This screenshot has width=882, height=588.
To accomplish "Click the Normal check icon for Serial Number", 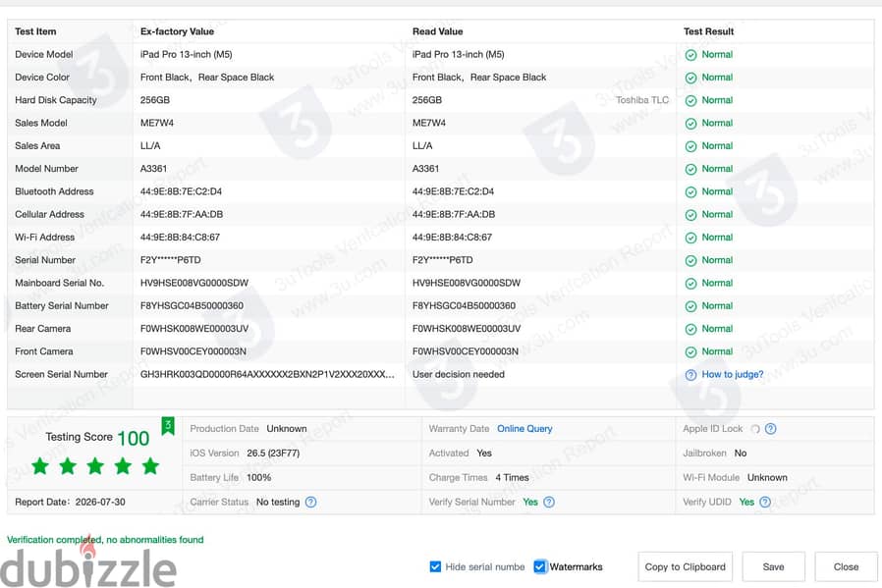I will tap(690, 260).
